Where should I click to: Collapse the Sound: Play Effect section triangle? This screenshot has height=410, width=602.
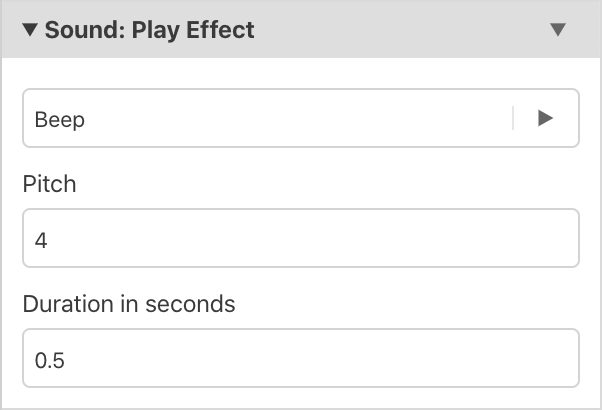tap(30, 30)
